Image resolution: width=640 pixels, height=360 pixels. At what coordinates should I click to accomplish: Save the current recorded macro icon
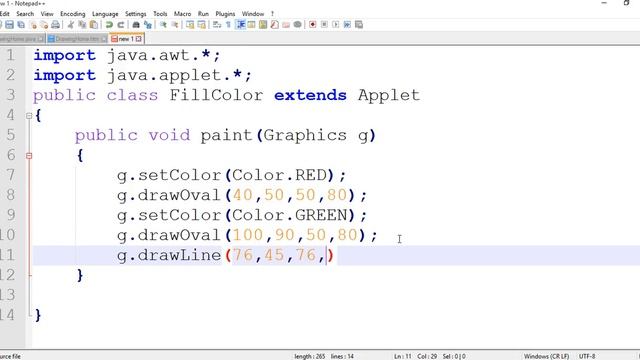point(359,25)
